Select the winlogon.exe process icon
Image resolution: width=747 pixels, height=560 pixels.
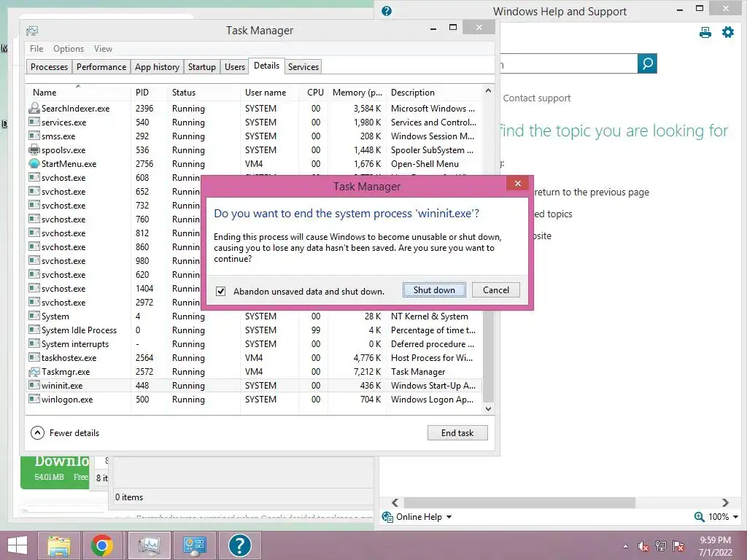tap(34, 399)
